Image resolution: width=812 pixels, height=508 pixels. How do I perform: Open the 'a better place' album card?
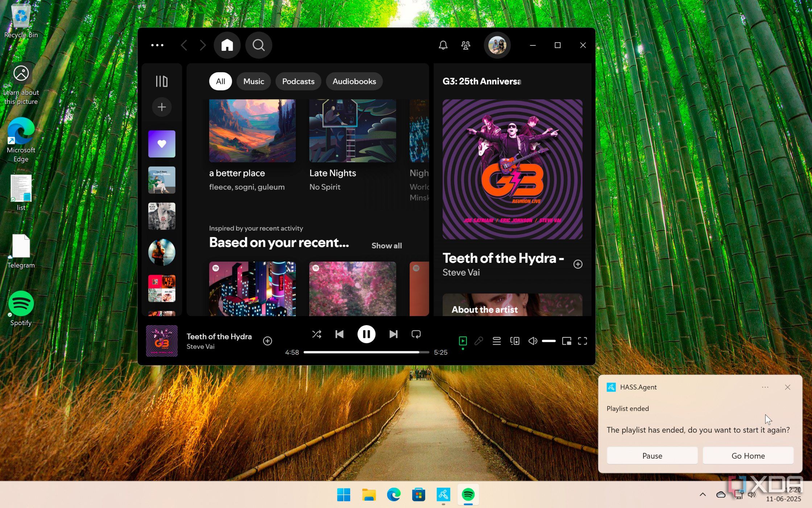pos(252,146)
